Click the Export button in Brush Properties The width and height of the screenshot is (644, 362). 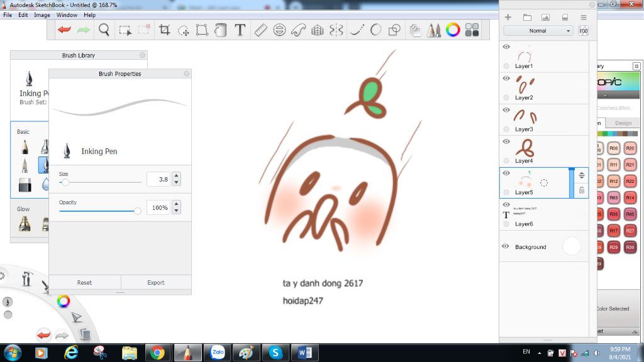click(156, 282)
